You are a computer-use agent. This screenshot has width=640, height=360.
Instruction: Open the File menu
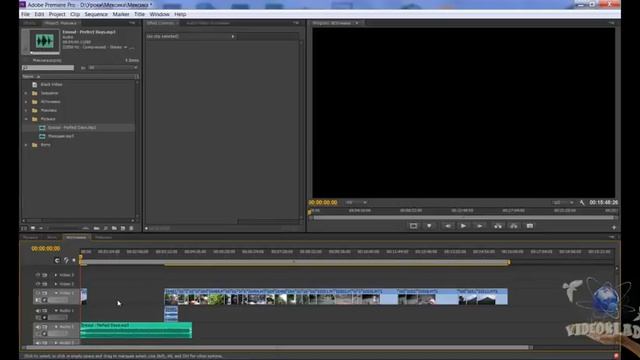[x=25, y=14]
